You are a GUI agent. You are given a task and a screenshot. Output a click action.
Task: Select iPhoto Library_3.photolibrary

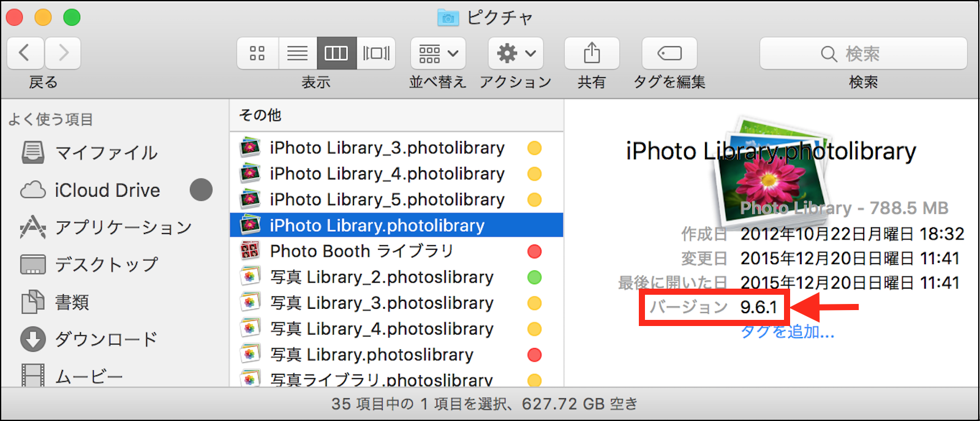[x=396, y=148]
